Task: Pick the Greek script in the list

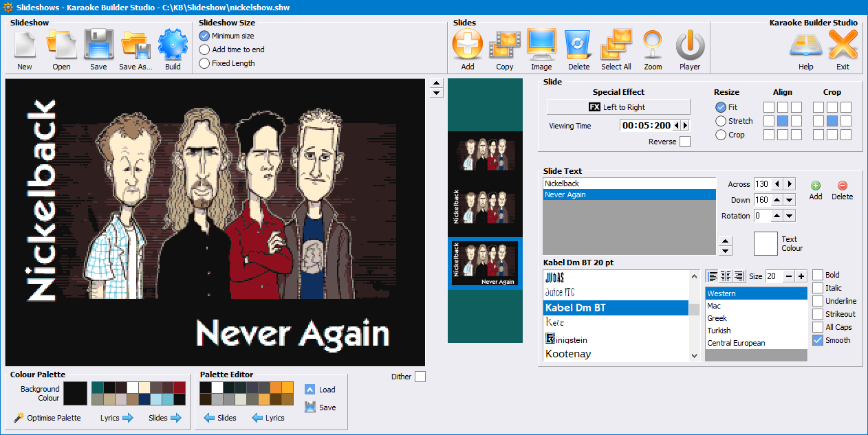Action: [x=756, y=318]
